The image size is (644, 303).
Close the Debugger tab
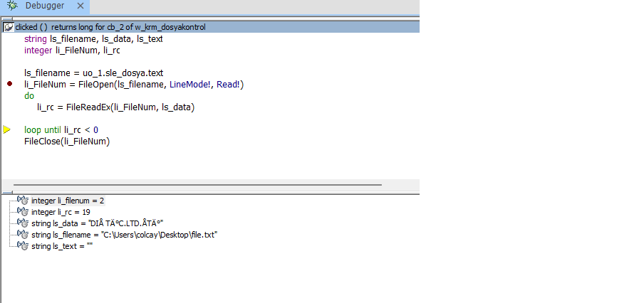[x=80, y=6]
